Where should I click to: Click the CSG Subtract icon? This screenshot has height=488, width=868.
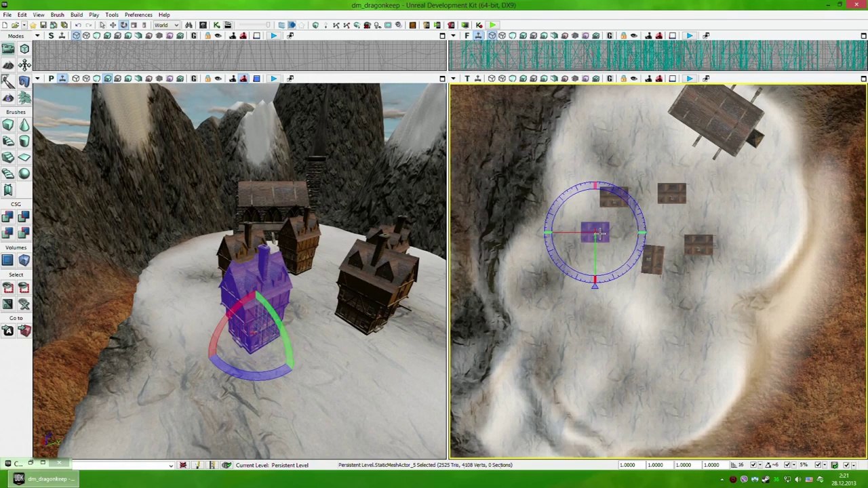(x=24, y=217)
